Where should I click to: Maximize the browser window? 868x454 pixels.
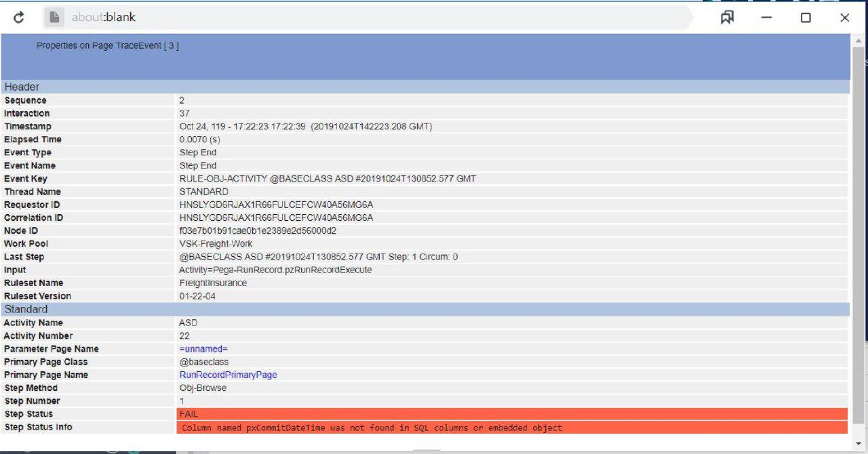(806, 18)
